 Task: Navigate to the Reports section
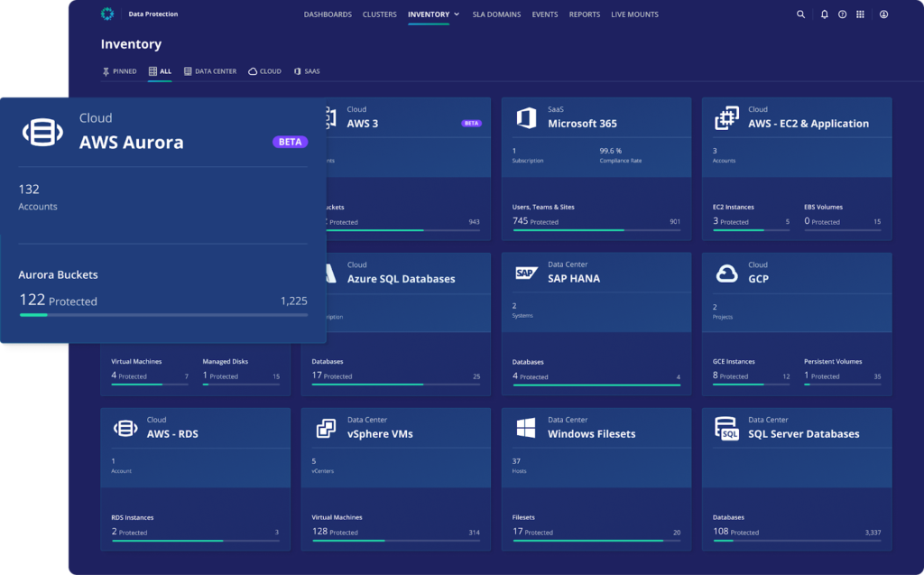584,14
